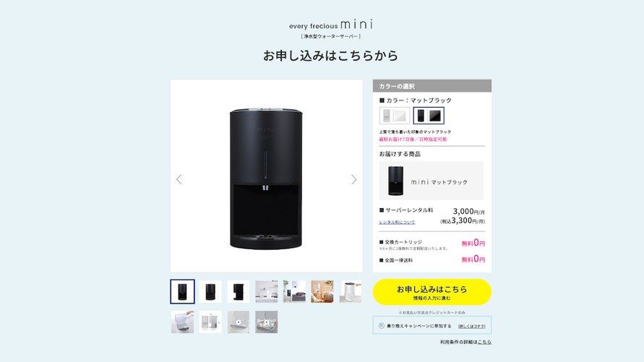Image resolution: width=644 pixels, height=362 pixels.
Task: Select the black server side view thumbnail
Action: [x=239, y=291]
